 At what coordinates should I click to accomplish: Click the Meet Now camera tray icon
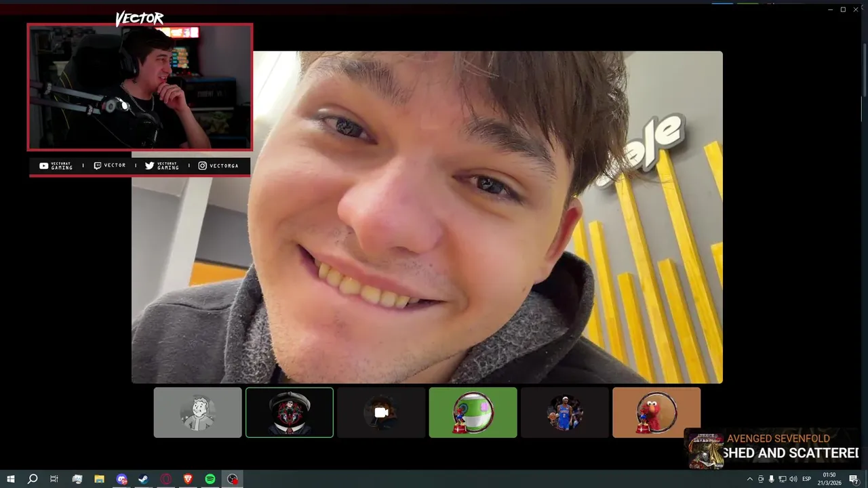(760, 479)
